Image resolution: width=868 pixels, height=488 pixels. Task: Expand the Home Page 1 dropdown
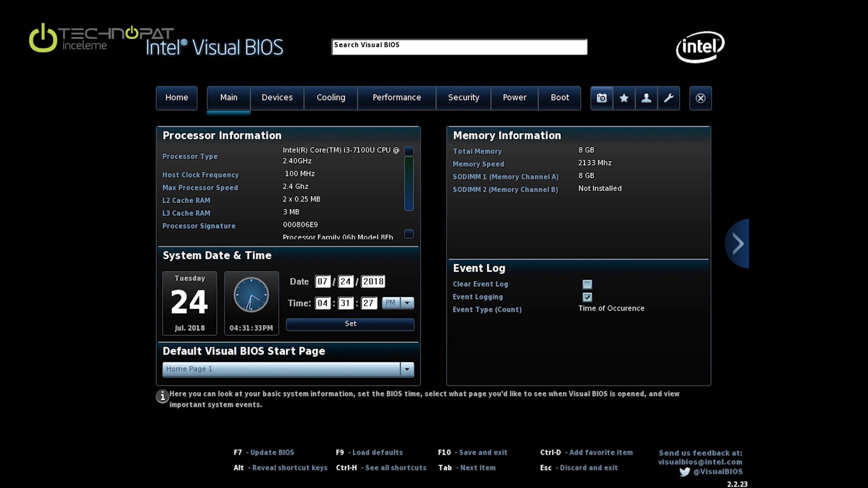pos(407,369)
